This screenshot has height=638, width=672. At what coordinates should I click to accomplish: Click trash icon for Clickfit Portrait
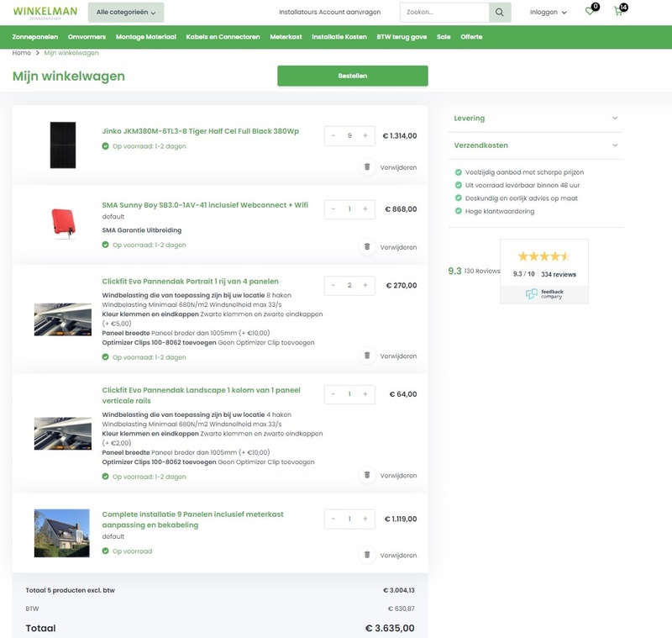point(367,356)
